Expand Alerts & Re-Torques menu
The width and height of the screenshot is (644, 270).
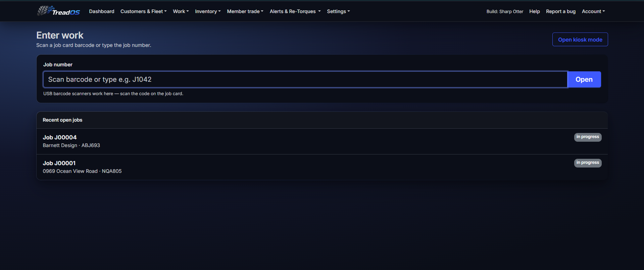(x=295, y=11)
